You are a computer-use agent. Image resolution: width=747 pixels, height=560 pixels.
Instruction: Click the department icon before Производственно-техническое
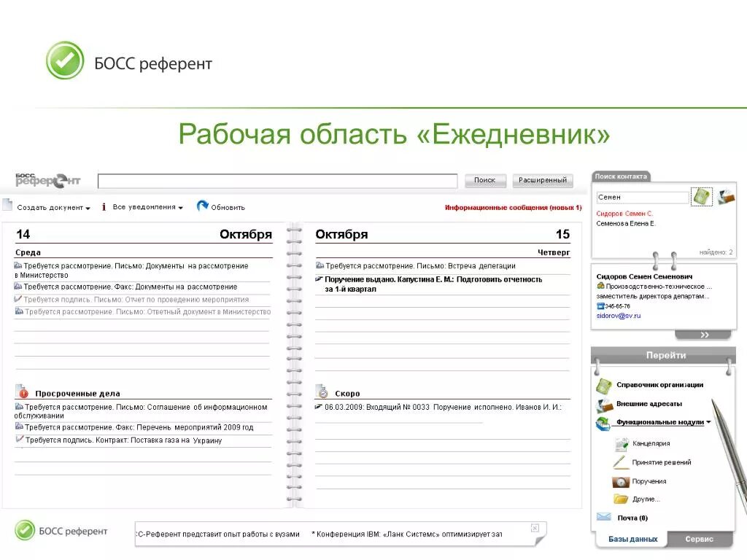(600, 286)
